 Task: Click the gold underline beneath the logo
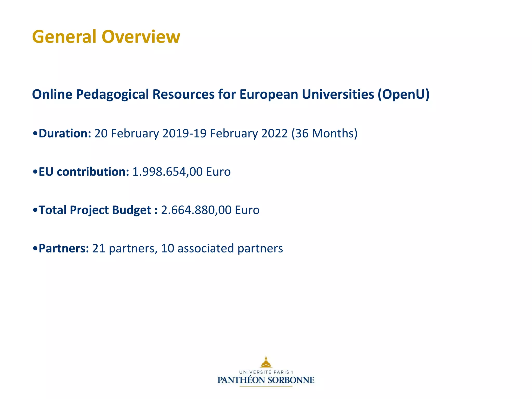pyautogui.click(x=266, y=386)
